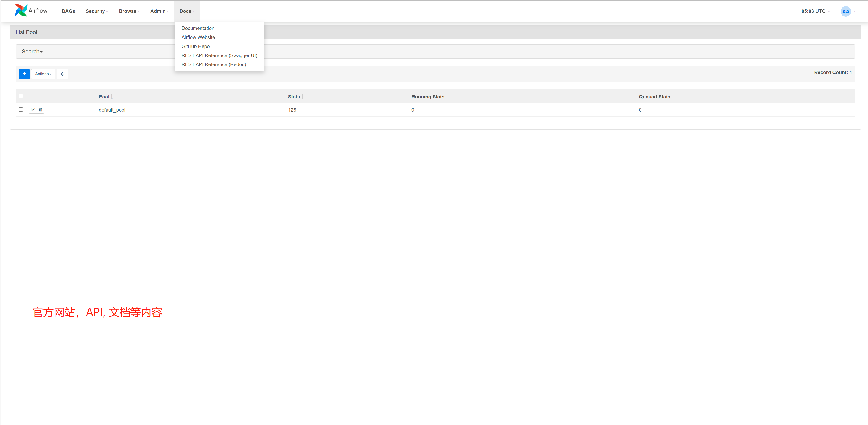Open the Actions dropdown
868x425 pixels.
[43, 74]
